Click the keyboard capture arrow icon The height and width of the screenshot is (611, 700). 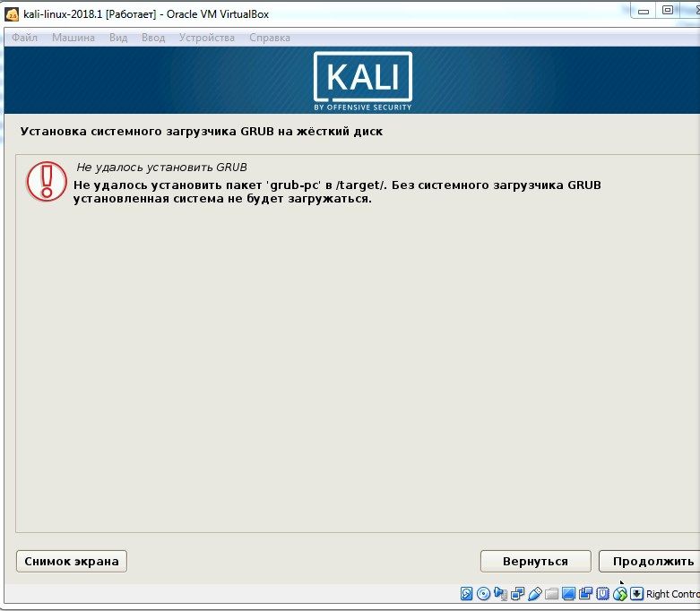[636, 594]
